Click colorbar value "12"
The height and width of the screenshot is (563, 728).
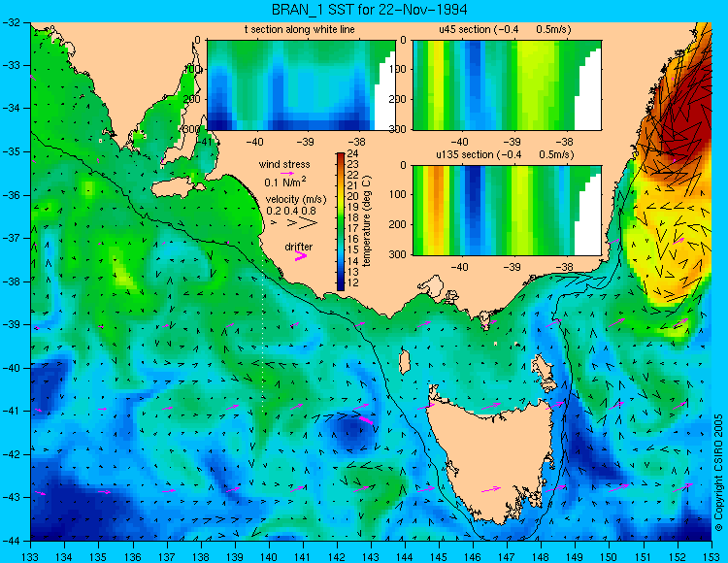coord(353,282)
